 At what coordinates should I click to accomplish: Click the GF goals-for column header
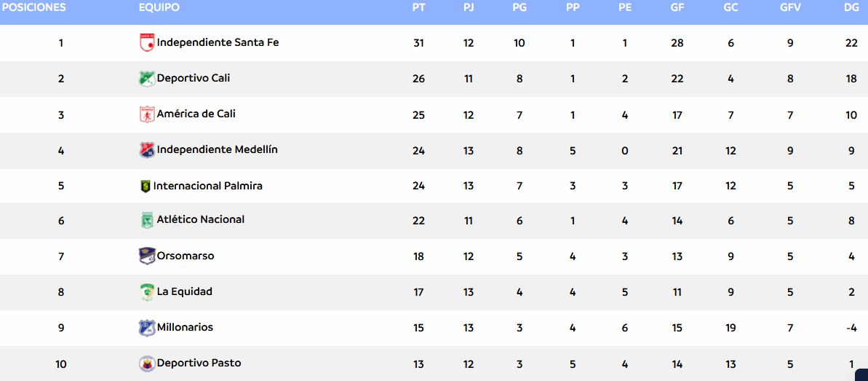click(677, 7)
